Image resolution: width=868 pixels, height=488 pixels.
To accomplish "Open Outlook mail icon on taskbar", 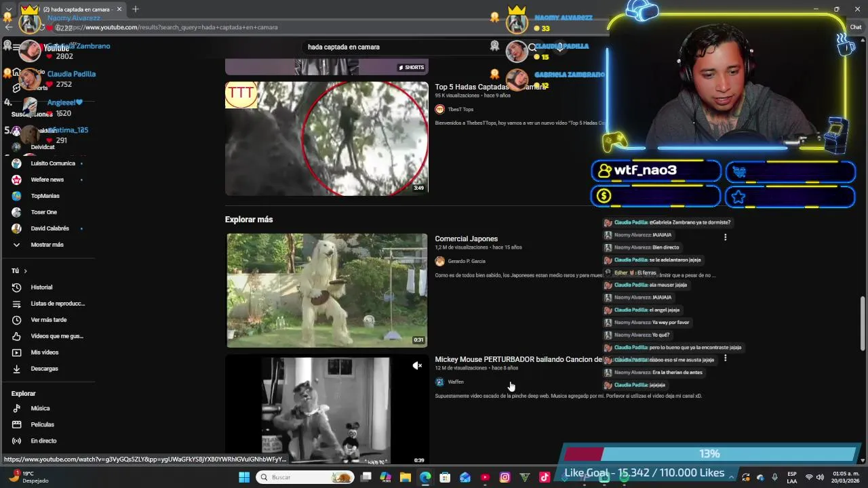I will pyautogui.click(x=465, y=477).
